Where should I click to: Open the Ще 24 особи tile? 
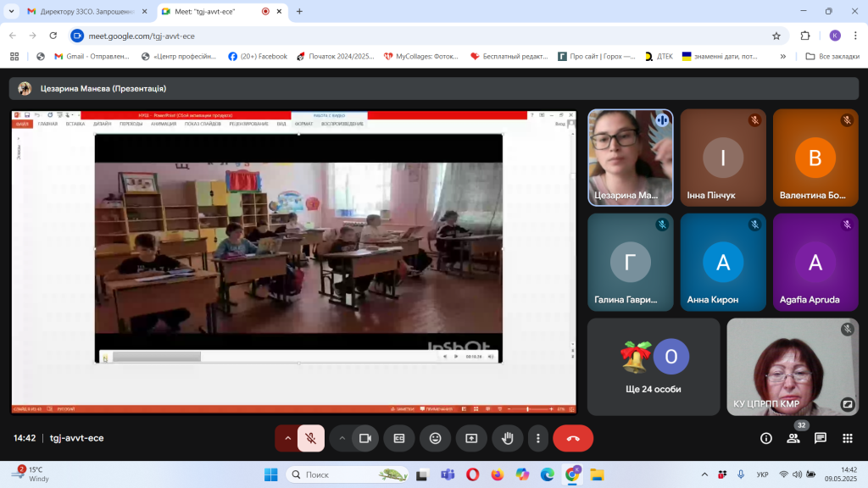click(654, 367)
